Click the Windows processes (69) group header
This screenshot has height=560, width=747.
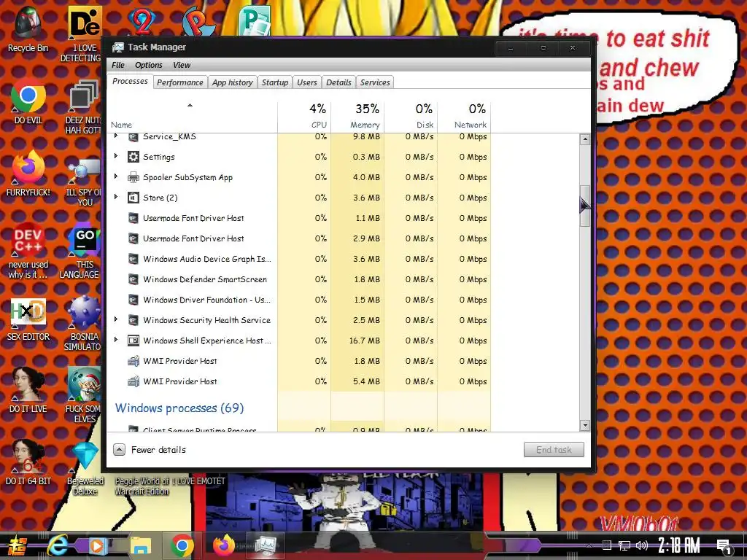point(179,408)
